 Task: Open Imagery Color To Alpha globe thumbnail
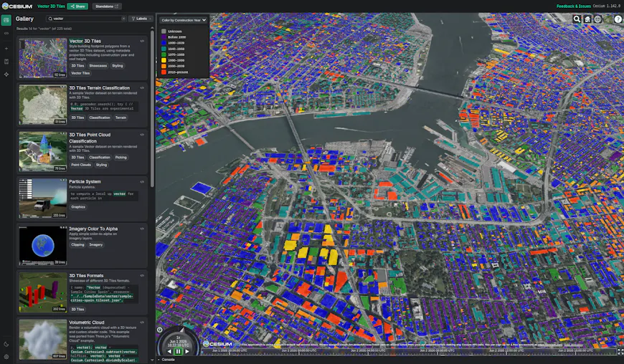[43, 245]
